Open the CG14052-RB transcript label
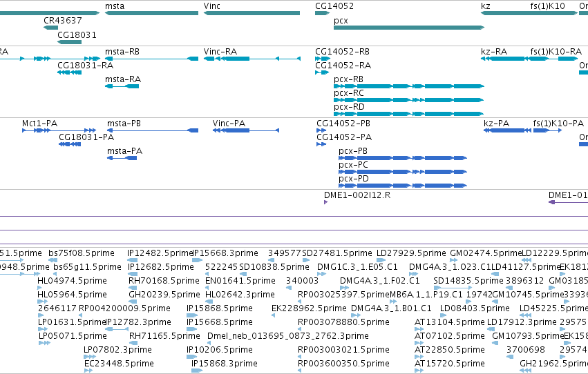588x374 pixels. click(x=342, y=52)
